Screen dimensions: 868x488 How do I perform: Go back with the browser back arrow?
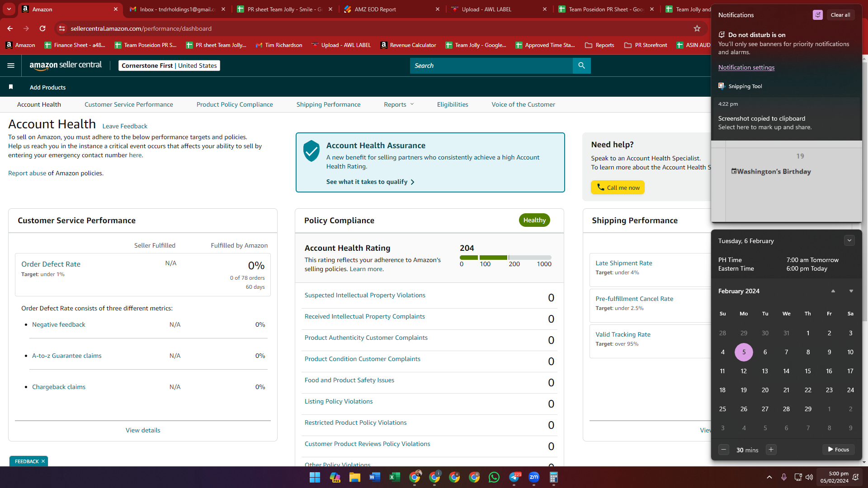pos(10,28)
